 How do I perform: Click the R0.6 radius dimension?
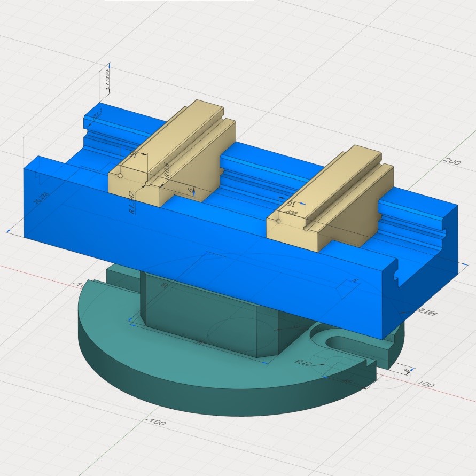[x=167, y=169]
